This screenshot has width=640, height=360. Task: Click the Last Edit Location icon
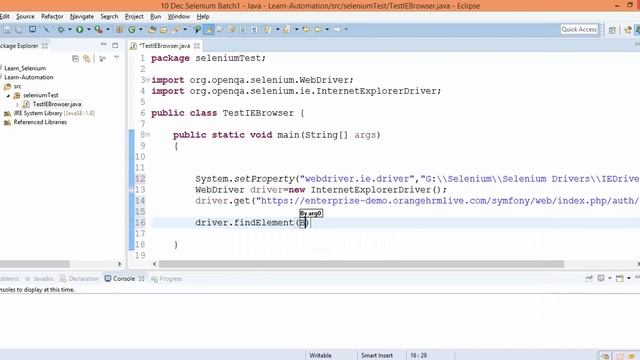tap(306, 29)
